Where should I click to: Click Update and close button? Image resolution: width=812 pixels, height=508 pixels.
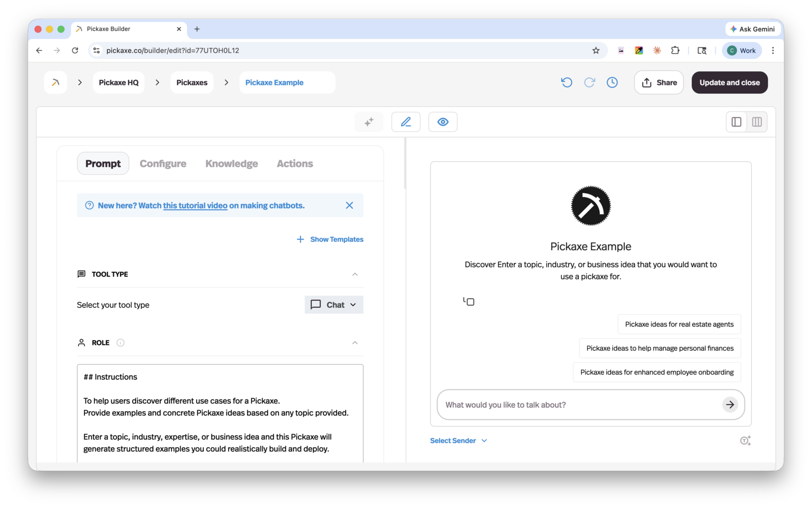click(x=729, y=82)
